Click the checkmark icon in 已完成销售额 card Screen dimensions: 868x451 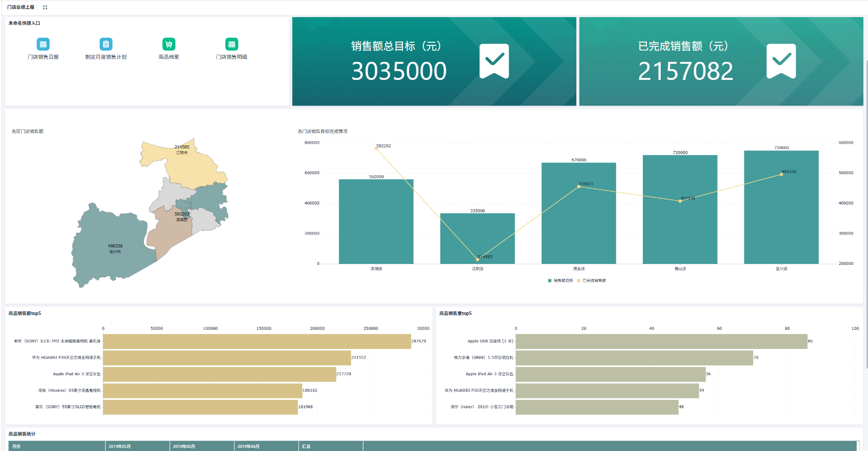pos(781,61)
